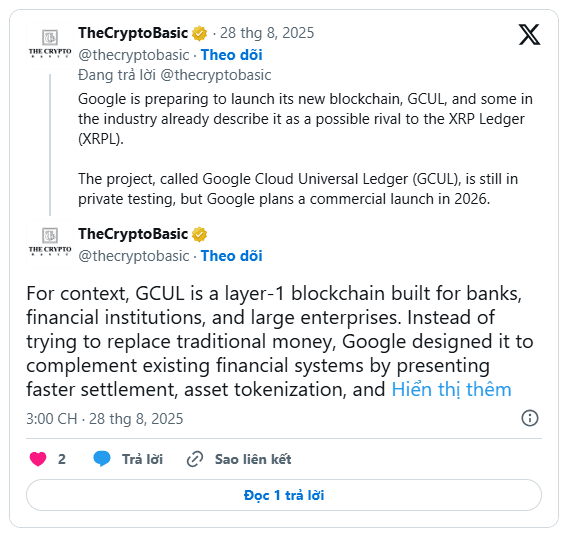Click @thecryptobasic in 'Đang trả lời' line
This screenshot has width=565, height=537.
[215, 75]
